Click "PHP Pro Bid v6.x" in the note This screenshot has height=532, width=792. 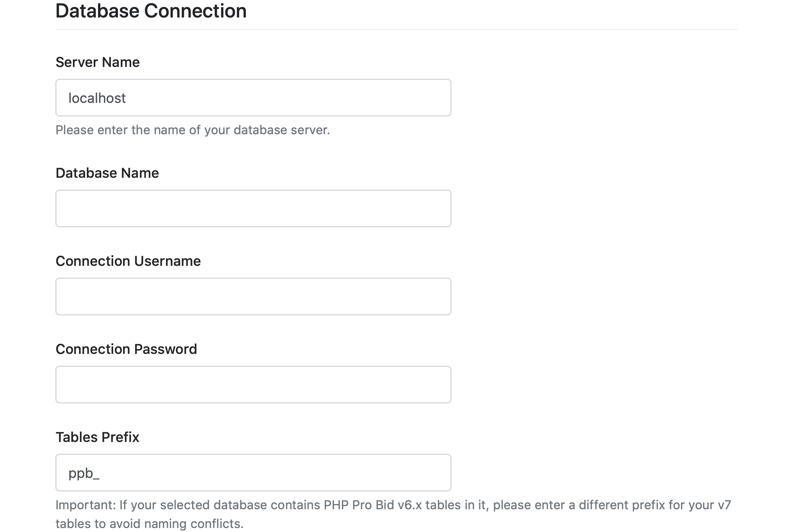click(x=373, y=505)
